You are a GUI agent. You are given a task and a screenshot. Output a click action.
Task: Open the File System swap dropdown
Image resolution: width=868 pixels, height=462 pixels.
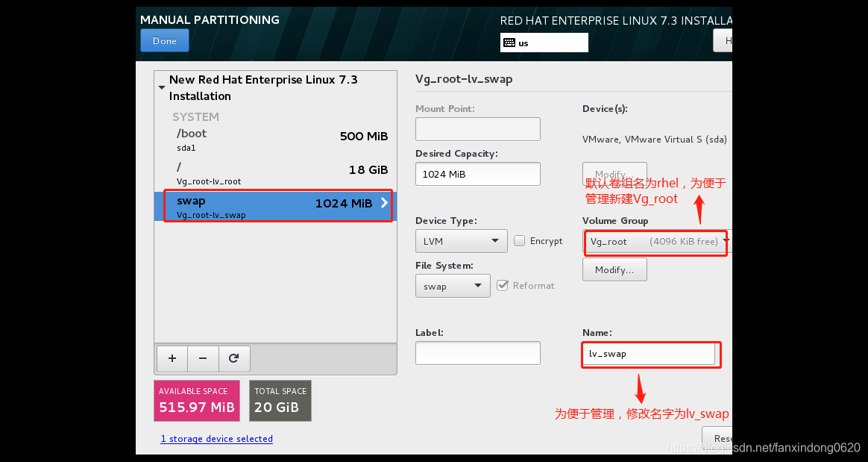[453, 286]
